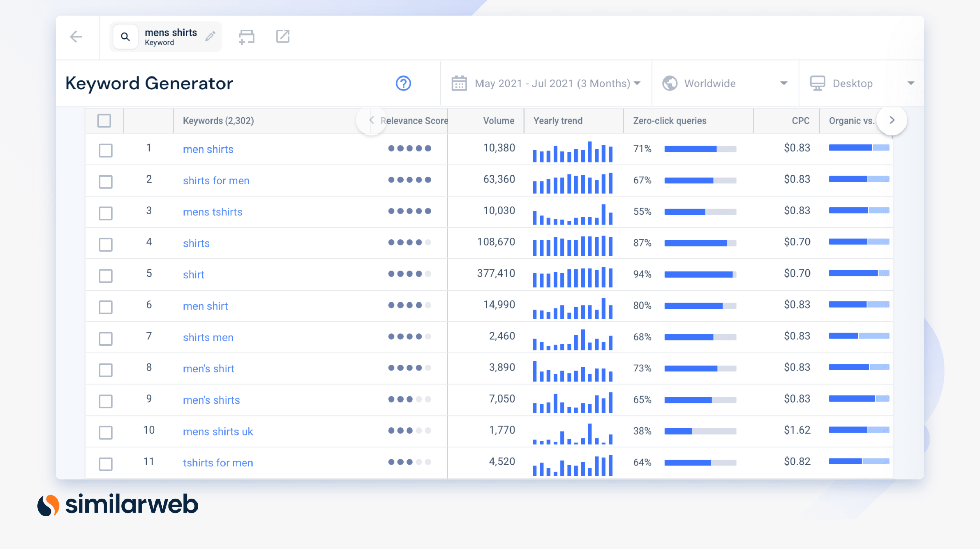Open the May 2021 - Jul 2021 date dropdown
The width and height of the screenshot is (980, 549).
point(546,83)
